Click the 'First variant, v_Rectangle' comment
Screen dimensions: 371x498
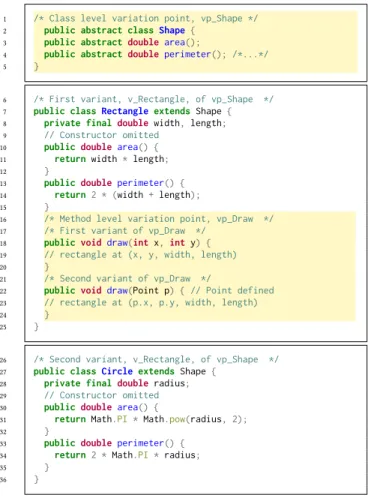(x=153, y=99)
